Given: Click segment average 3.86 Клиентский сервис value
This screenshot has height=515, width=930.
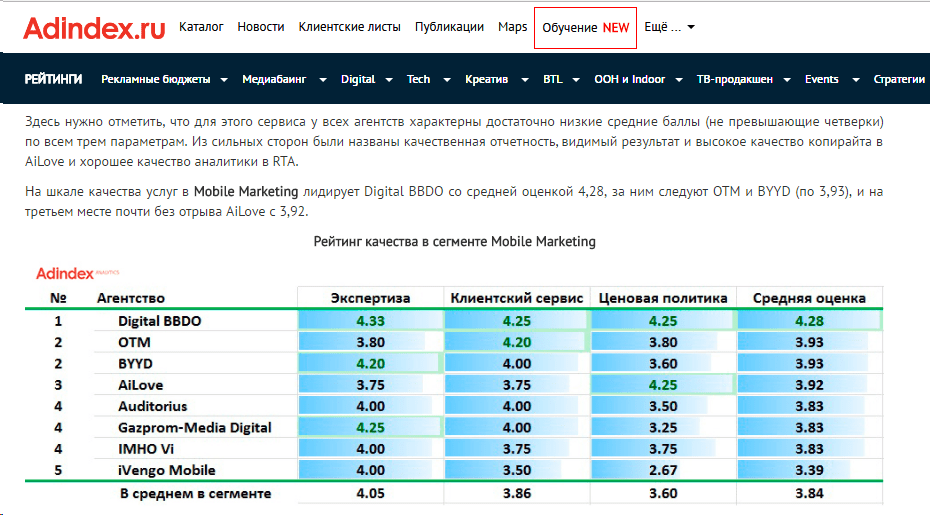Looking at the screenshot, I should (x=517, y=494).
